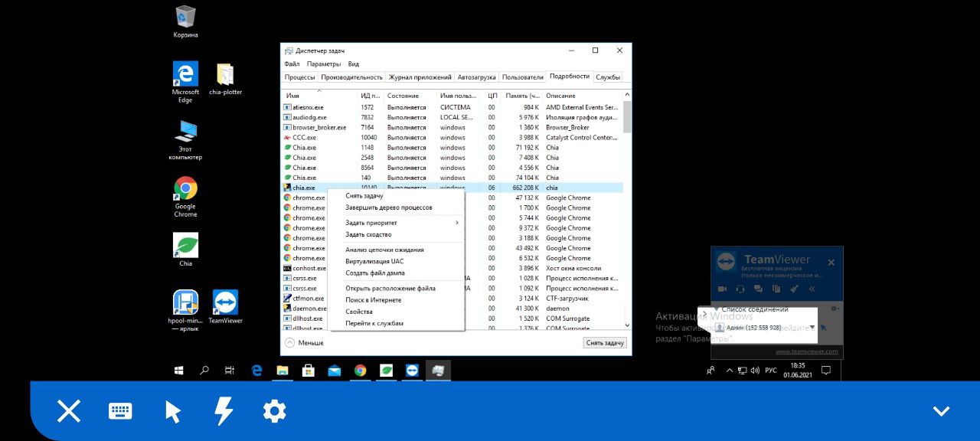Click the Chia leaf icon on taskbar

pos(387,371)
